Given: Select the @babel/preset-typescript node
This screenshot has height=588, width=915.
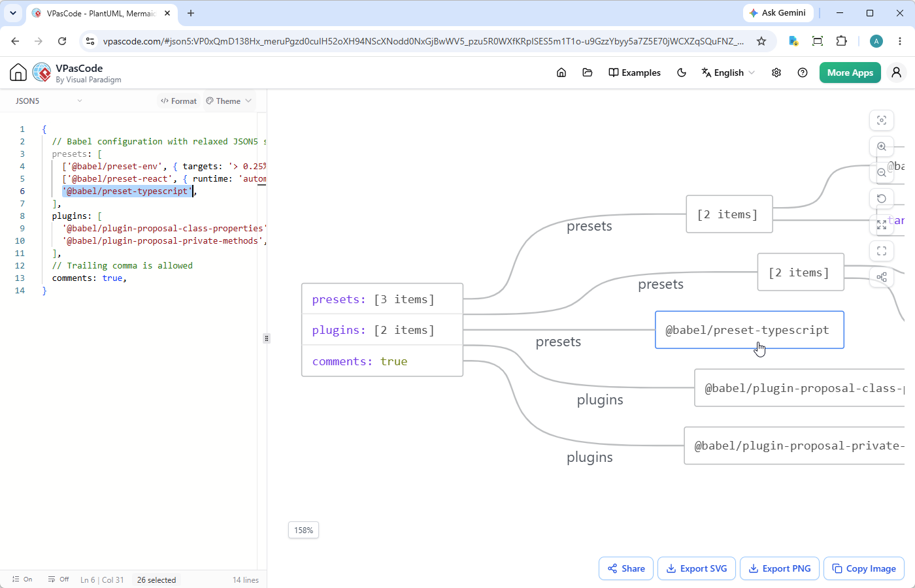Looking at the screenshot, I should click(x=749, y=330).
